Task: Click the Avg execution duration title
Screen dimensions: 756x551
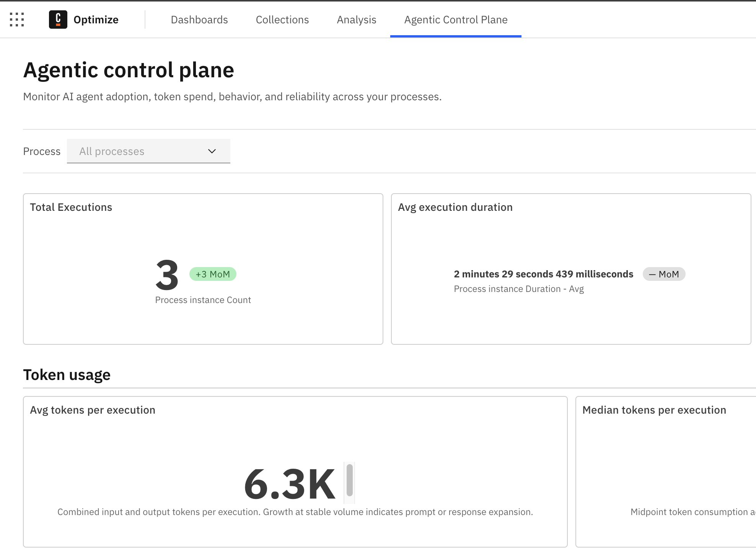Action: click(x=455, y=207)
